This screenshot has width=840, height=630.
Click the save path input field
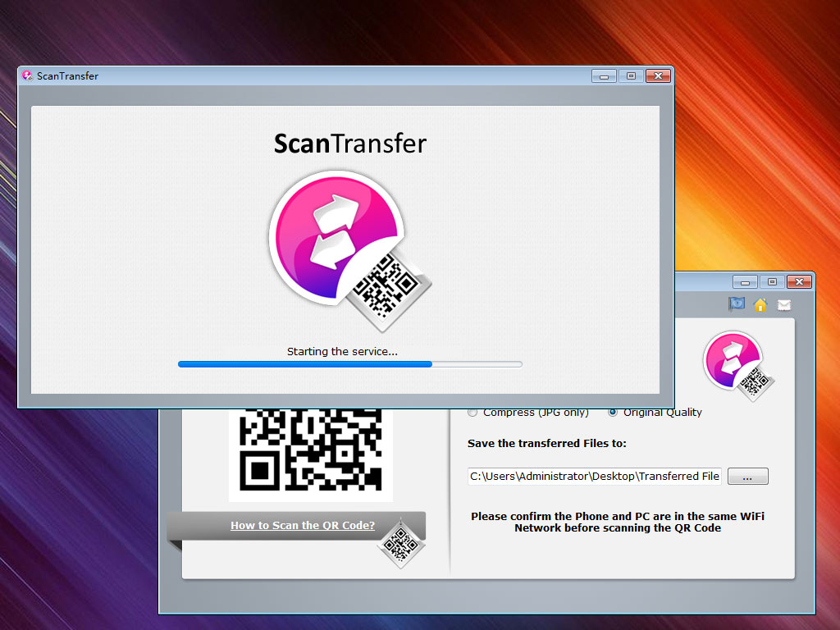pyautogui.click(x=595, y=477)
